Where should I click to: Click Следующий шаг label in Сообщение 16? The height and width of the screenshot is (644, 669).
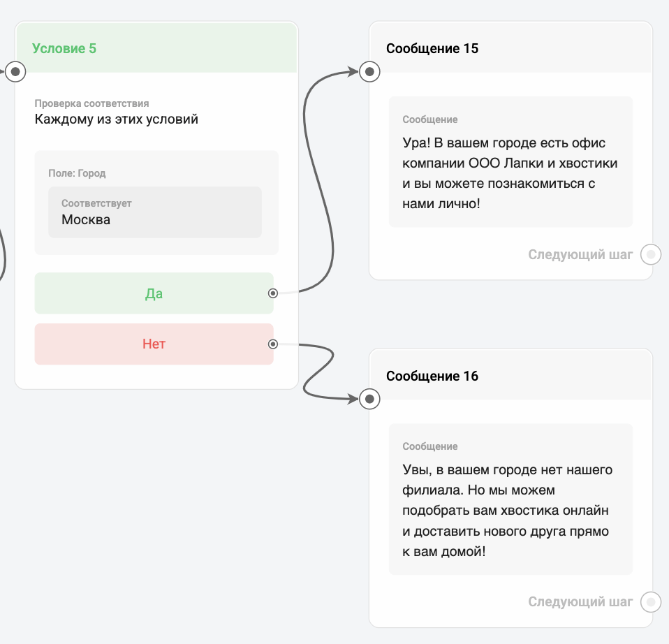pyautogui.click(x=580, y=601)
